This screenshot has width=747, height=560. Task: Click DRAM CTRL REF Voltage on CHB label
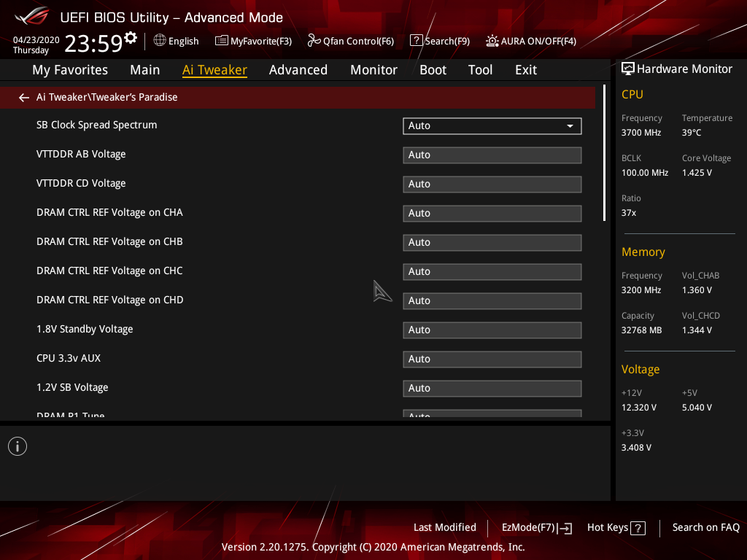point(109,241)
